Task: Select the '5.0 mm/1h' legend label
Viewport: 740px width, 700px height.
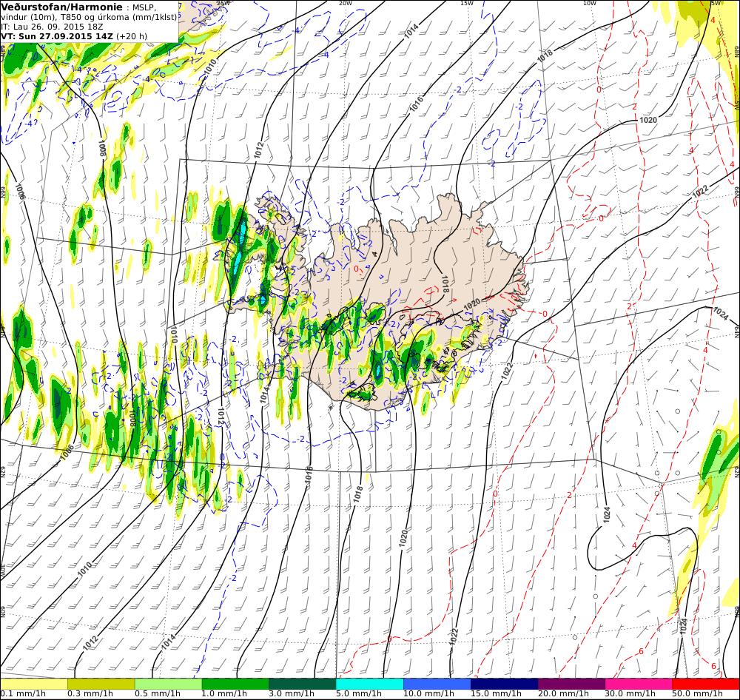Action: [x=359, y=694]
